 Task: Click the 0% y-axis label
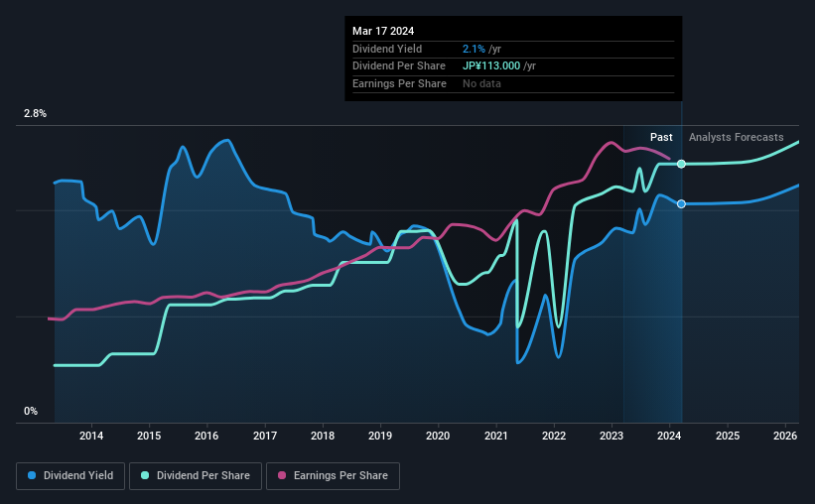pyautogui.click(x=31, y=411)
